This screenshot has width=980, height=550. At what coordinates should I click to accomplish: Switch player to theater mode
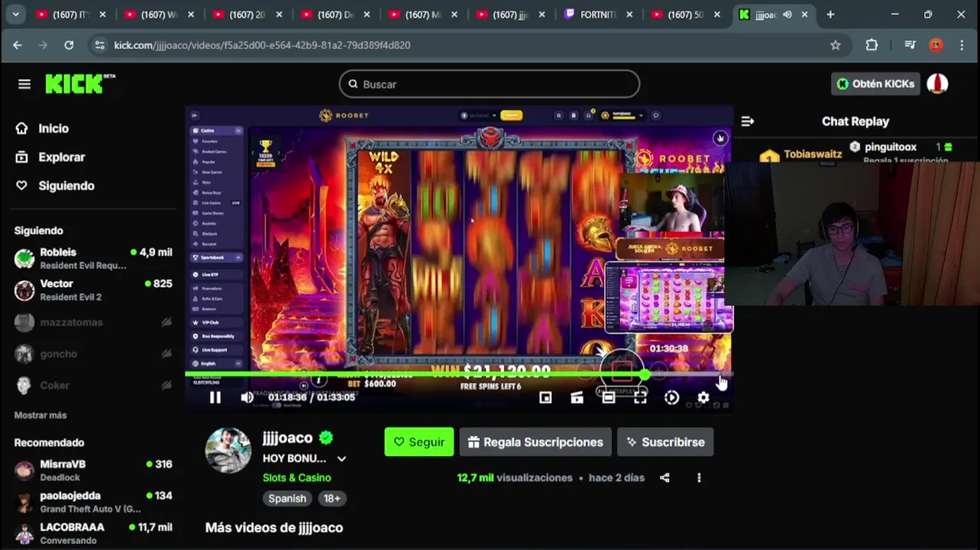[x=608, y=397]
